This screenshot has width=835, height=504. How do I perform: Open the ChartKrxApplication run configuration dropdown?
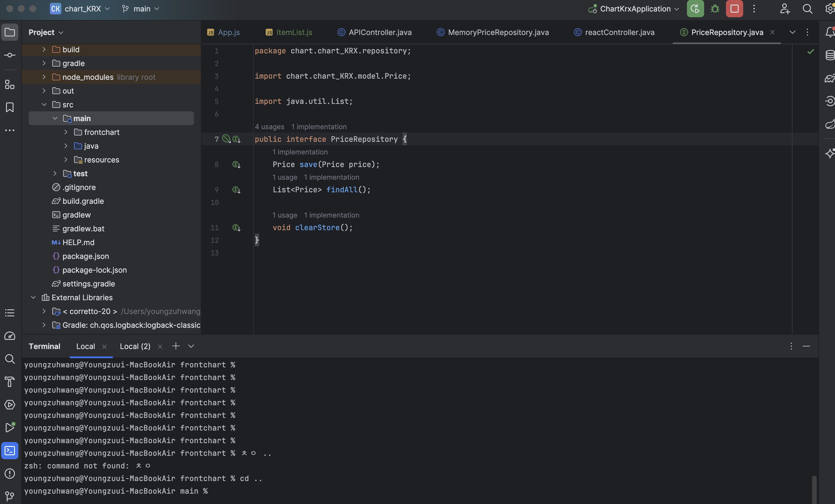(635, 9)
